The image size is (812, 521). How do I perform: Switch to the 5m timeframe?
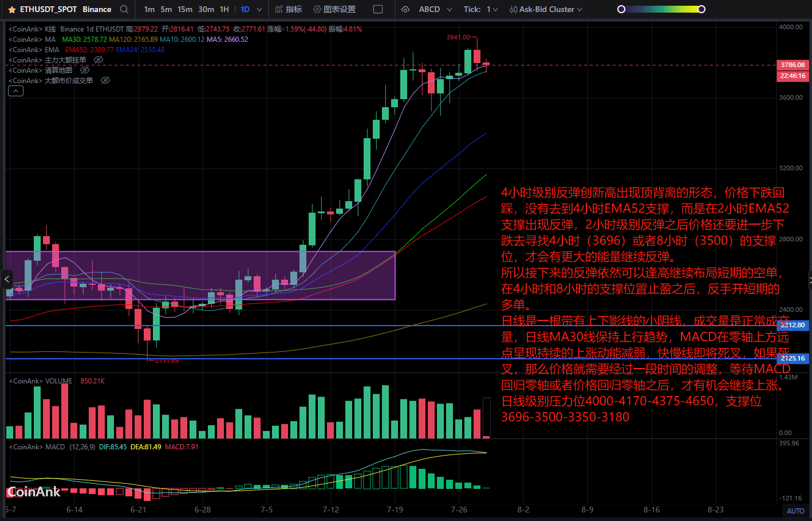pyautogui.click(x=166, y=9)
